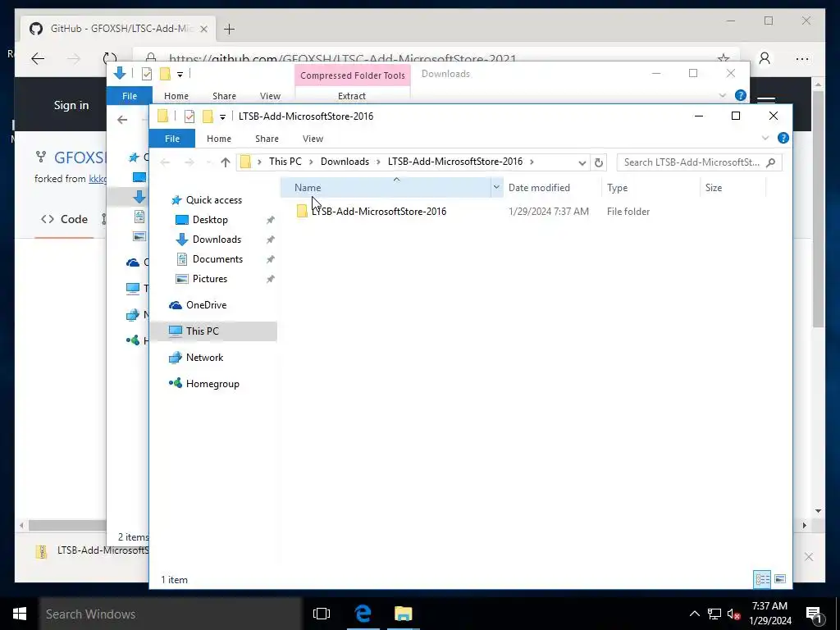Screen dimensions: 840x630
Task: Open the Share ribbon tab in front Explorer window
Action: 267,138
